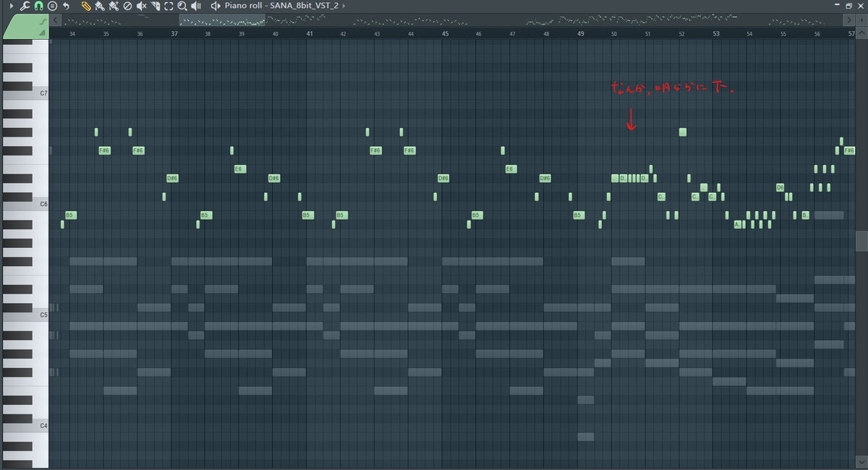
Task: Click bar 49 on the timeline ruler
Action: (581, 33)
